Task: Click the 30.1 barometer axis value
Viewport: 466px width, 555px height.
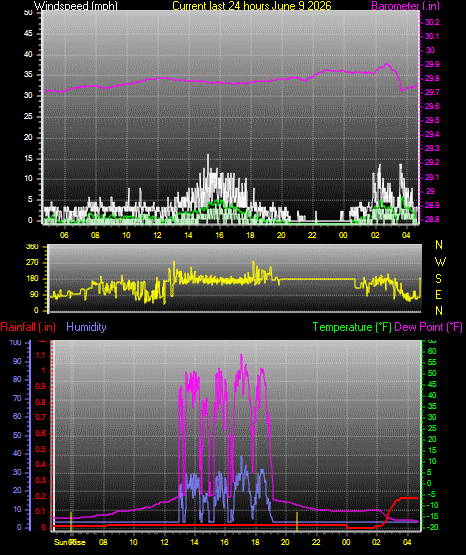Action: pyautogui.click(x=432, y=36)
